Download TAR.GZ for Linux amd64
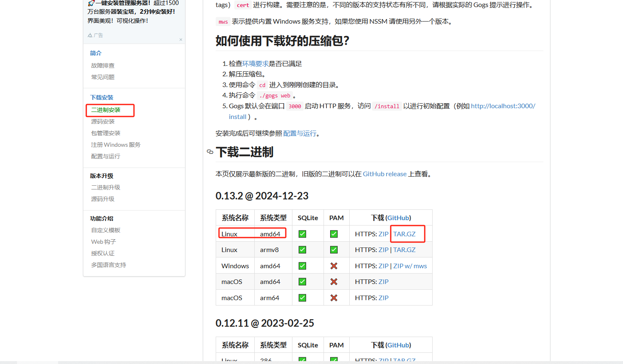 [x=404, y=234]
